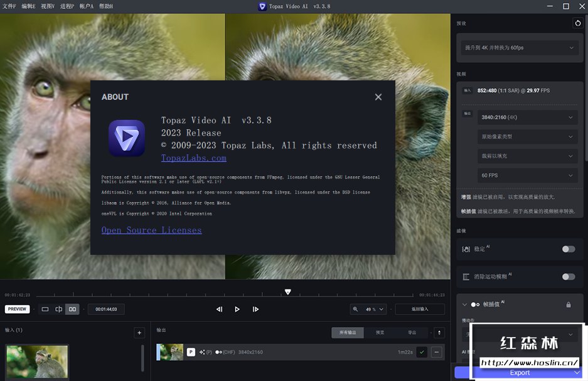Select the monkey input video thumbnail
Screen dimensions: 588x381
(37, 362)
